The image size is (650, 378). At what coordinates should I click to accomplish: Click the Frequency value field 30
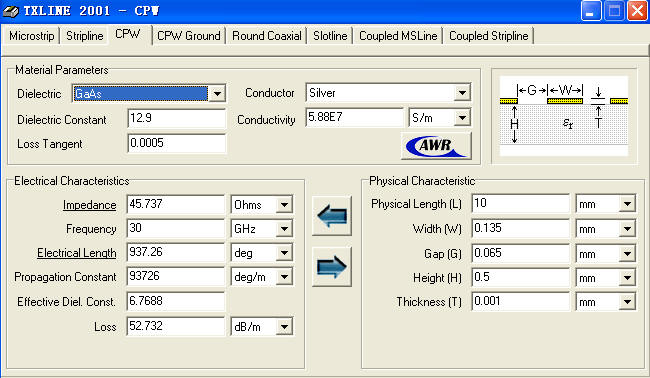[176, 228]
